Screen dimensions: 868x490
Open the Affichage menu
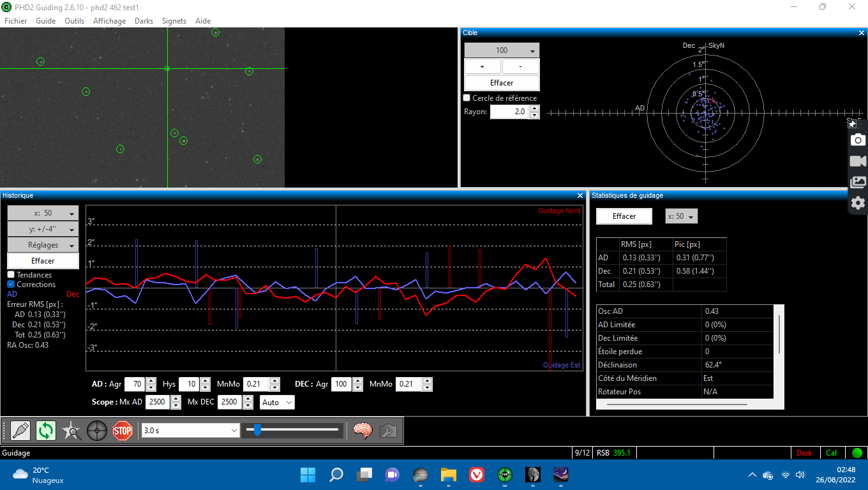point(110,21)
